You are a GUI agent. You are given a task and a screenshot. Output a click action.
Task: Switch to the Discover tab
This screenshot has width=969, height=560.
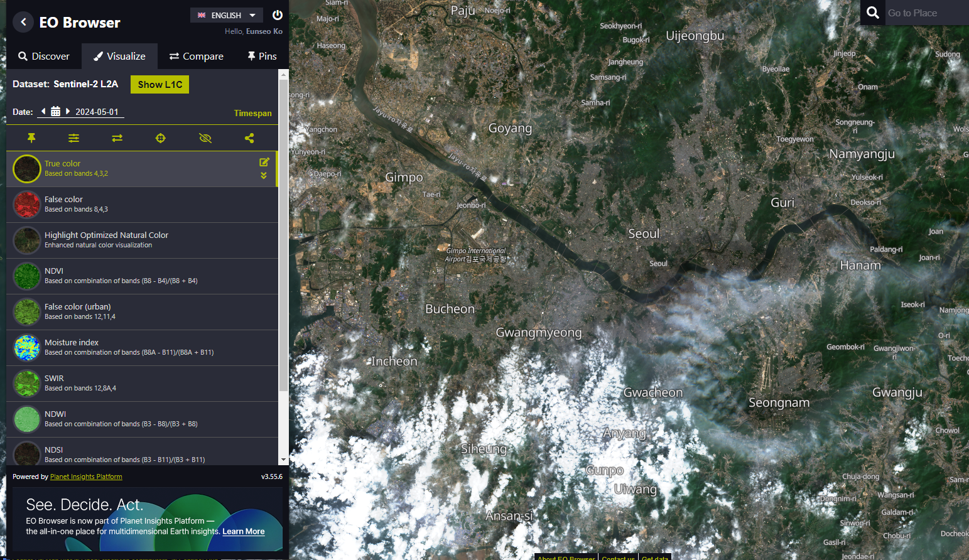(x=44, y=56)
